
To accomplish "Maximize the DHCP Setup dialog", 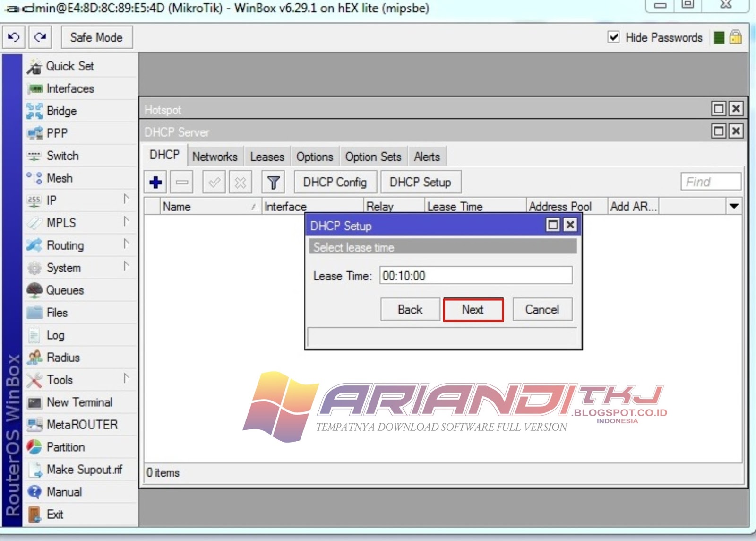I will point(552,225).
